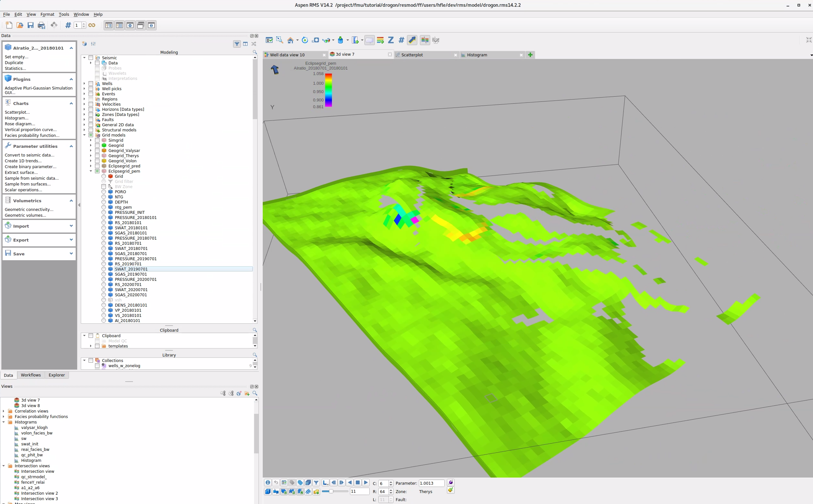
Task: Click the rotate-around-point icon
Action: (x=305, y=40)
